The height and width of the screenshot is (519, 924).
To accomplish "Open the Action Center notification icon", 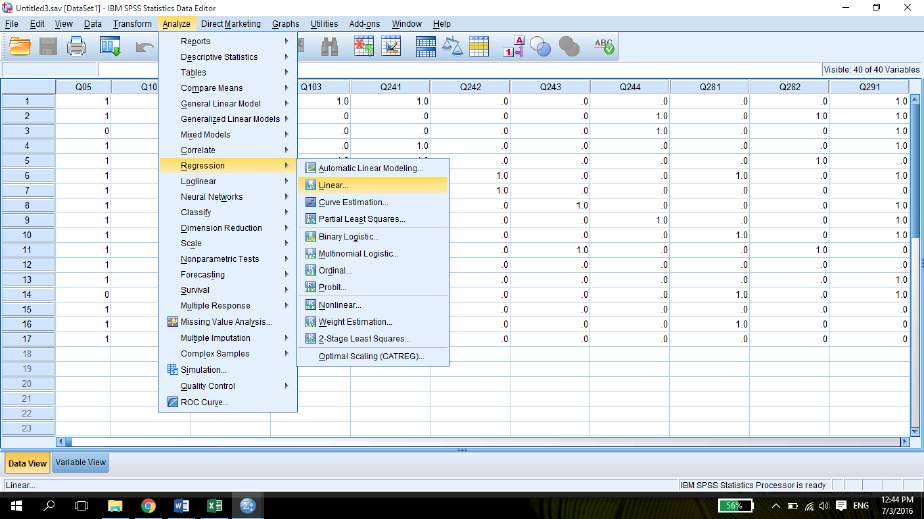I will [842, 505].
